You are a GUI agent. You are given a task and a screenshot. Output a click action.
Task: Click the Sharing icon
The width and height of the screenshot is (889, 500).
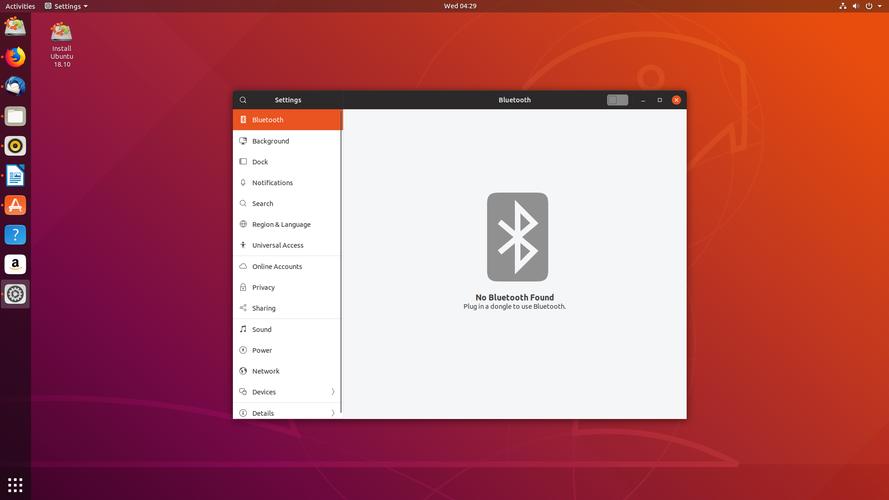click(x=243, y=308)
